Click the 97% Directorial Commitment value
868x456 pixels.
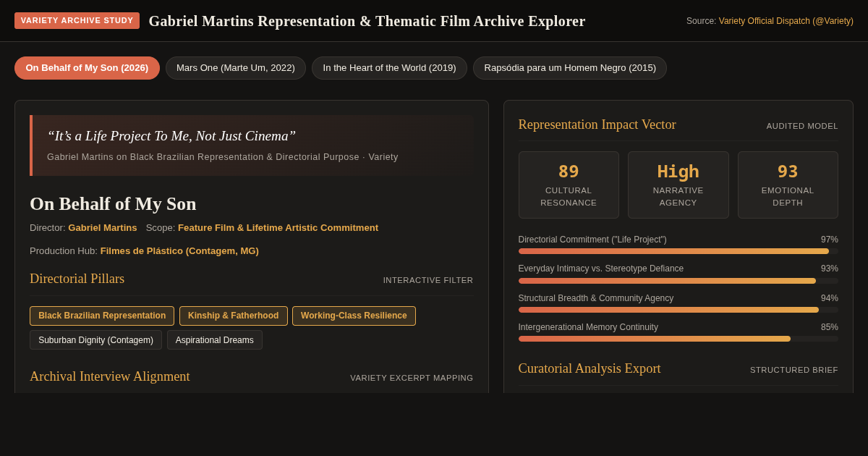pos(829,240)
